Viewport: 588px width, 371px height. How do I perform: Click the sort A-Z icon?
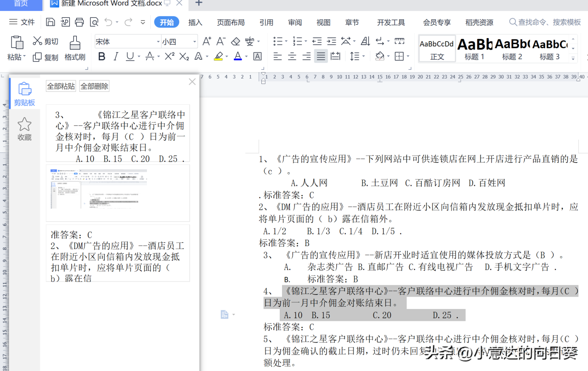[365, 41]
